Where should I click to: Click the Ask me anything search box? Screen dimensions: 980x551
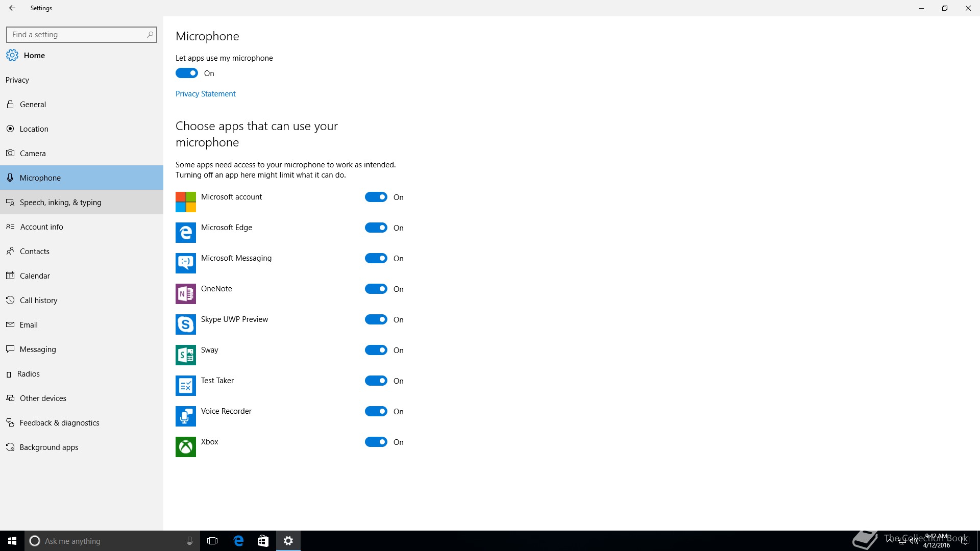pos(112,541)
